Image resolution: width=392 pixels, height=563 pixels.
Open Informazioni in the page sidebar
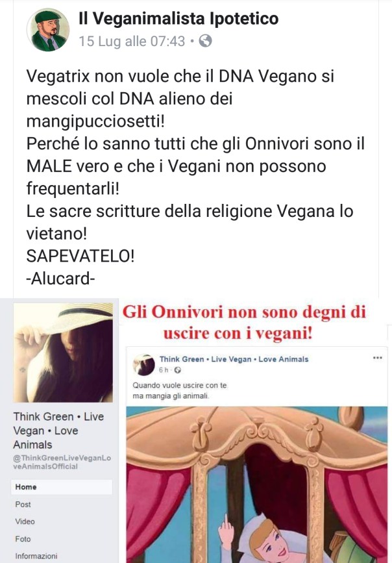coord(36,556)
